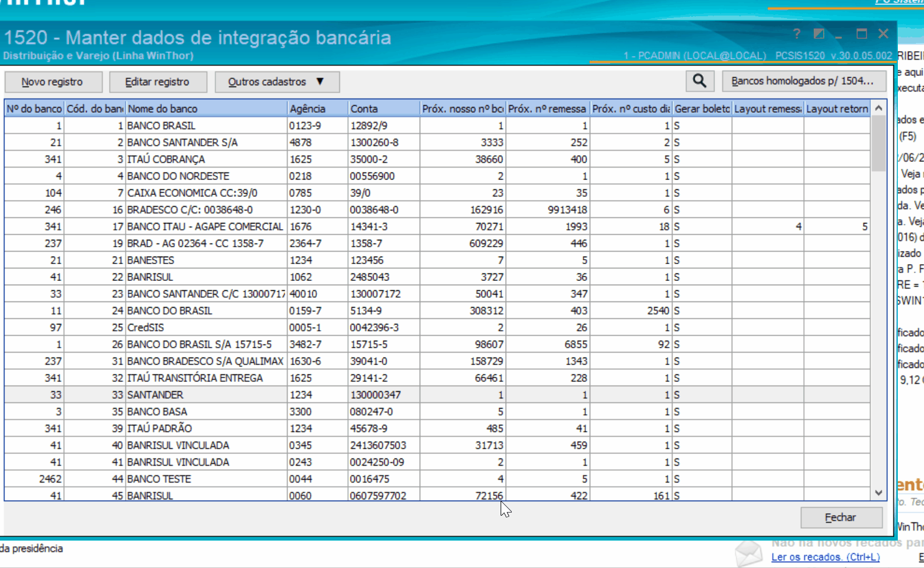Click the half-shaded square icon beside help
Screen dimensions: 924x568
coord(819,34)
